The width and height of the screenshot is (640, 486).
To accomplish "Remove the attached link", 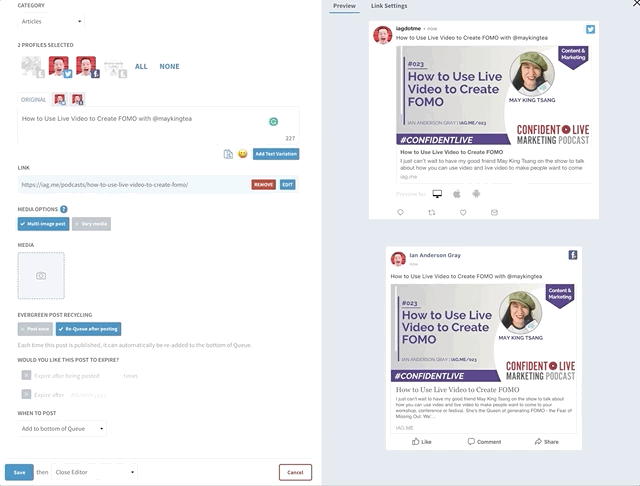I will point(264,185).
